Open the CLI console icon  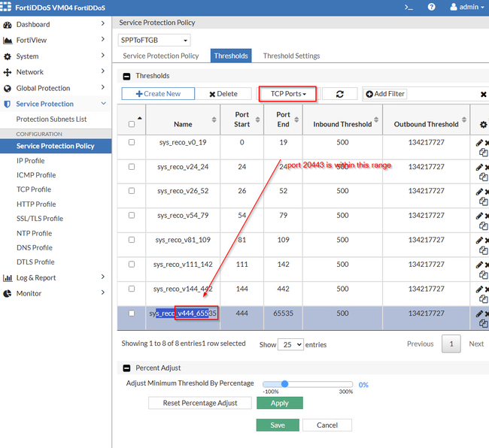click(x=409, y=7)
